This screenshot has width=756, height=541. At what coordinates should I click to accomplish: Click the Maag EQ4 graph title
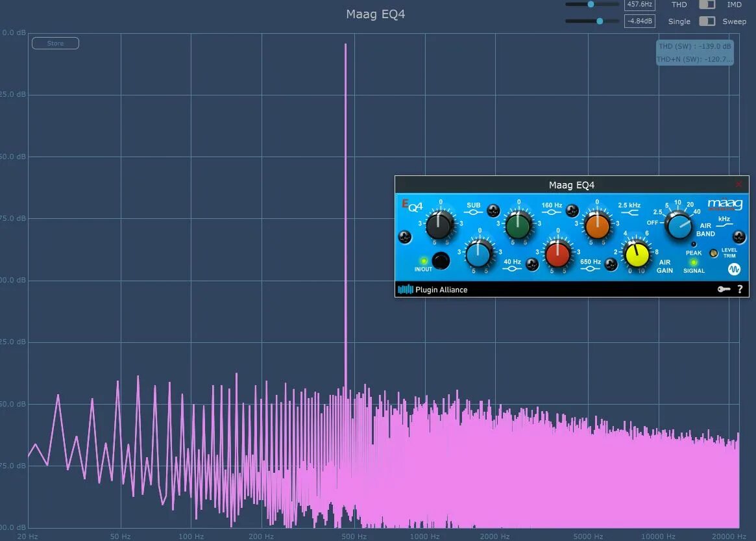(376, 14)
